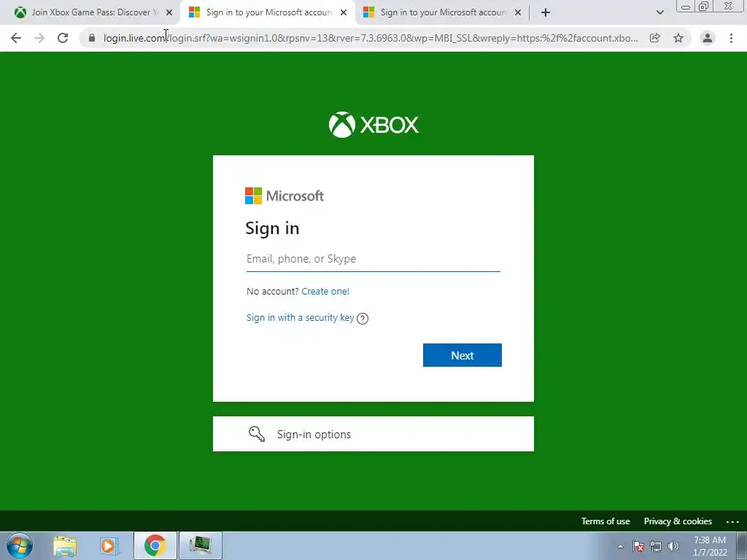Open the volume speaker icon
Screen dimensions: 747x560
click(x=673, y=546)
